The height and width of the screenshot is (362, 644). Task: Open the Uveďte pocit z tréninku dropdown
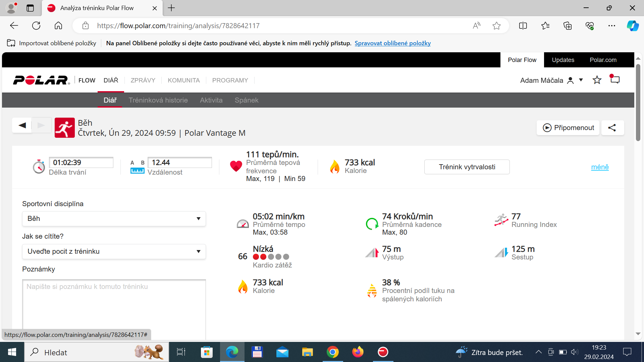tap(114, 251)
